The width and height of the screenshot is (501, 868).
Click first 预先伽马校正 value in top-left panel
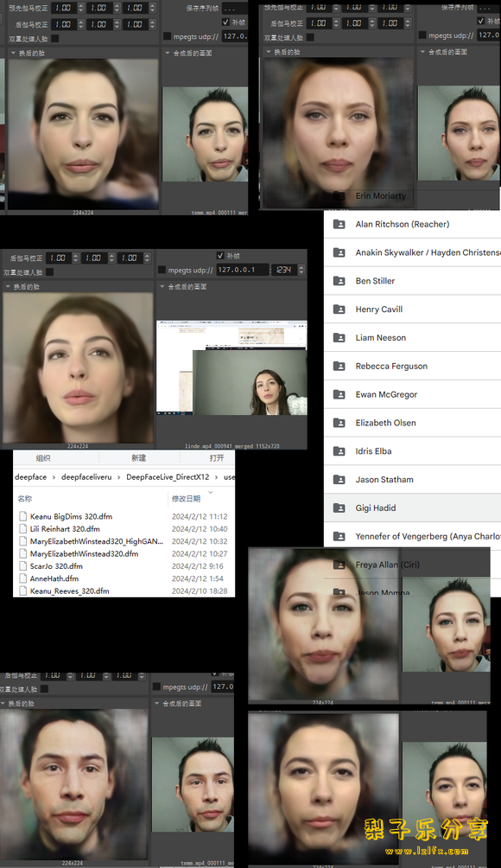(63, 8)
